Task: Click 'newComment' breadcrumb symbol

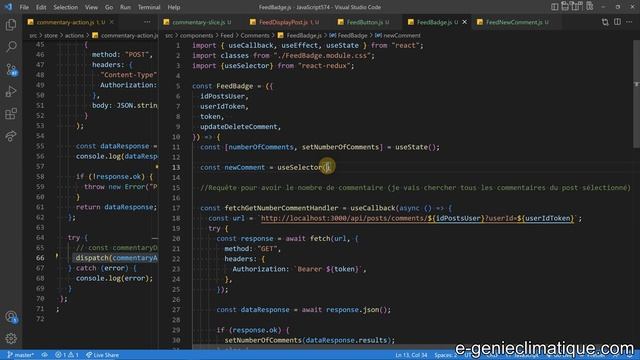Action: [x=402, y=36]
